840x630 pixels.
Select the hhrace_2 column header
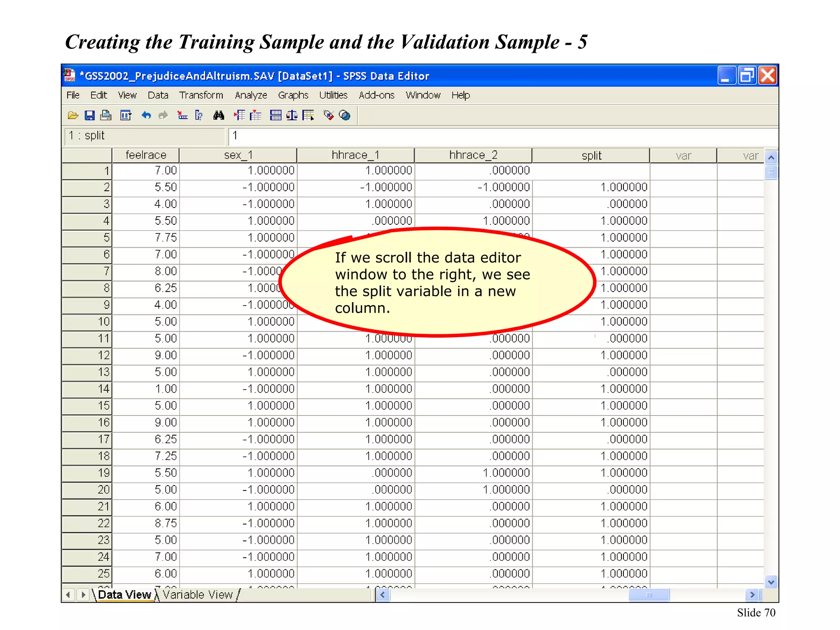point(473,155)
